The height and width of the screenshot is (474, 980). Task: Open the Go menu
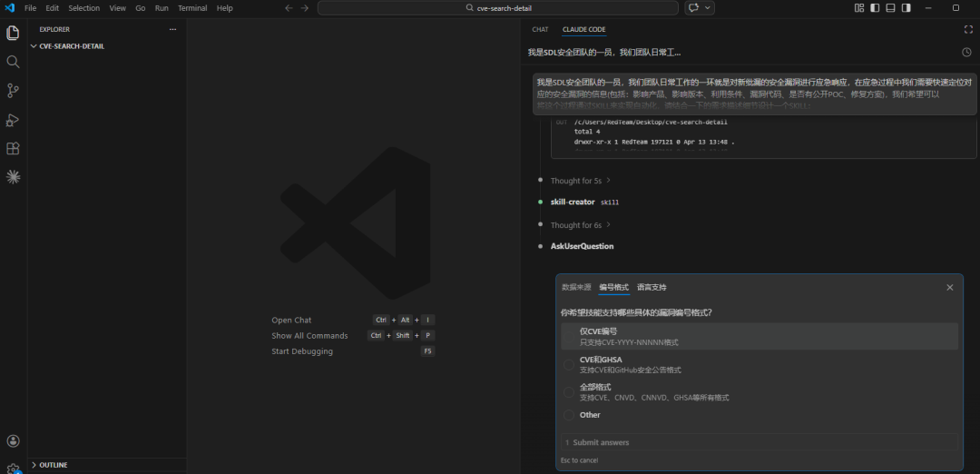click(141, 8)
